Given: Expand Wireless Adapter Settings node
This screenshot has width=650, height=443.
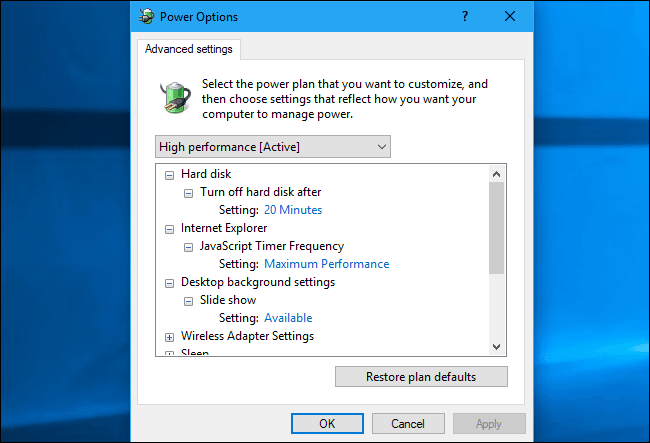Looking at the screenshot, I should [169, 337].
